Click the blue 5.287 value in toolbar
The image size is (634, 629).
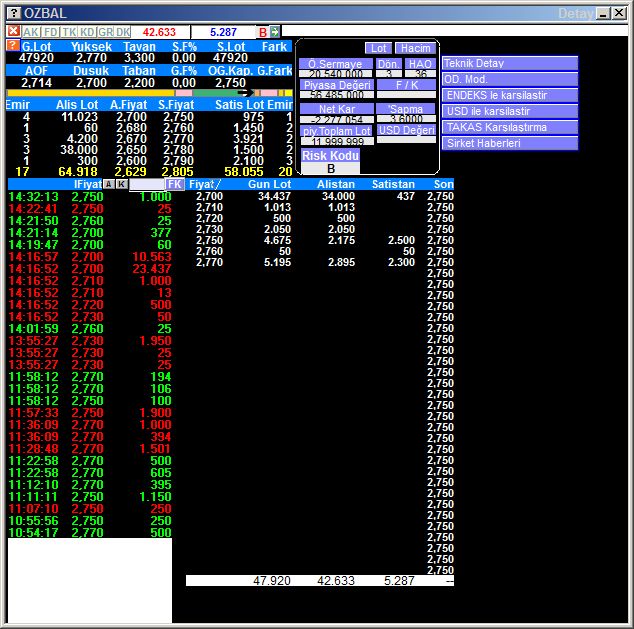pyautogui.click(x=223, y=32)
